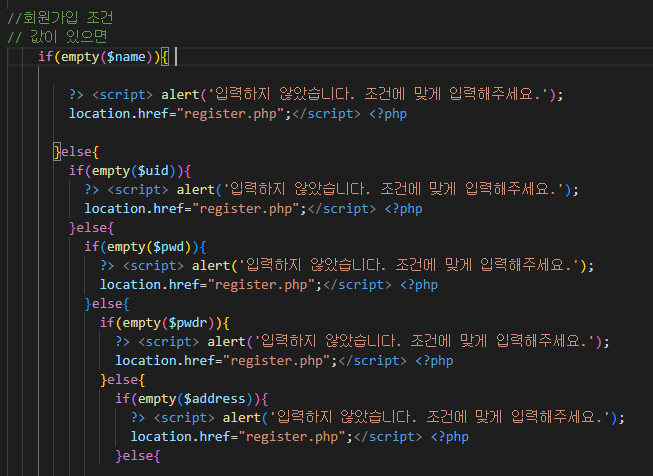This screenshot has height=476, width=653.
Task: Click the alert call under the $address check
Action: [424, 417]
